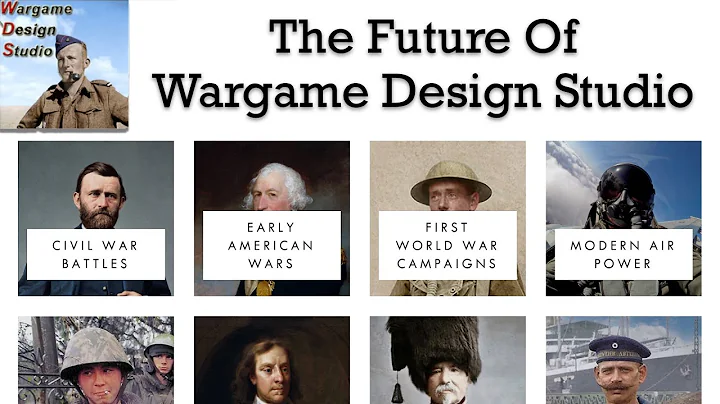
Task: Click the brimmed helmet in the First World War tile
Action: [451, 182]
